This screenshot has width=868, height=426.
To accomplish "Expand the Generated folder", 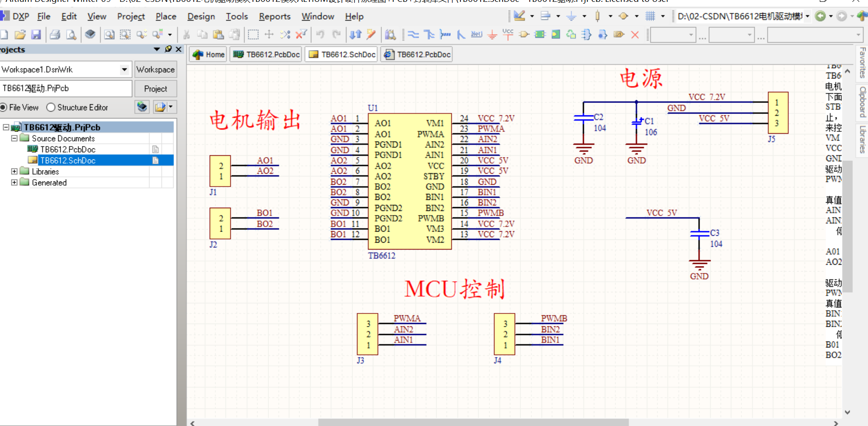I will 14,182.
